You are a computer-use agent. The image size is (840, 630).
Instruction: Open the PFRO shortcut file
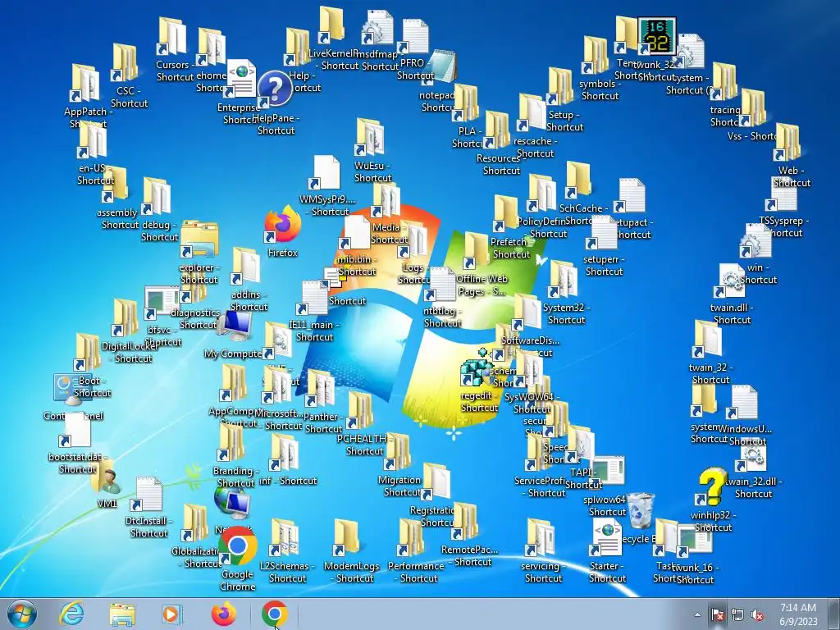click(413, 37)
